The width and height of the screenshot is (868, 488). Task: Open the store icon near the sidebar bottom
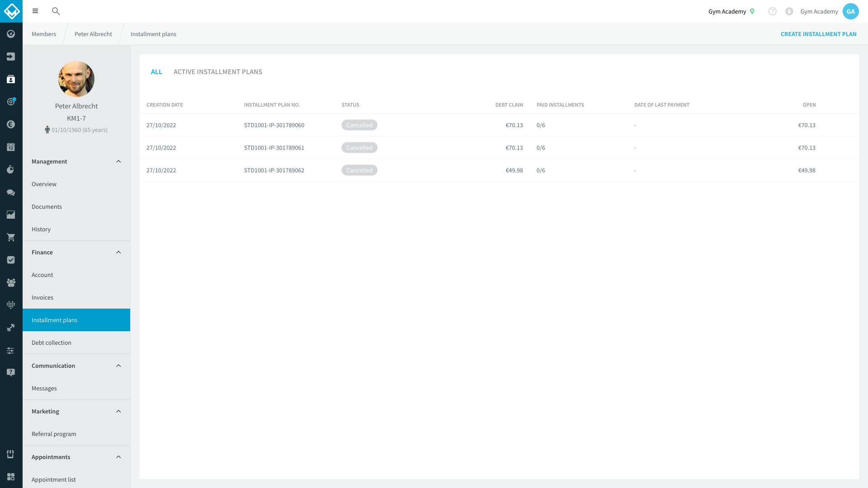(11, 454)
